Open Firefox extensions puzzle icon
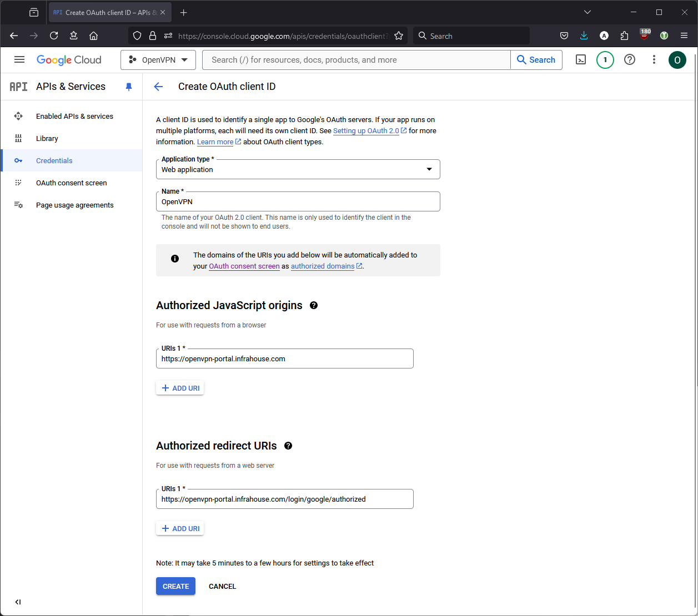 (x=624, y=36)
